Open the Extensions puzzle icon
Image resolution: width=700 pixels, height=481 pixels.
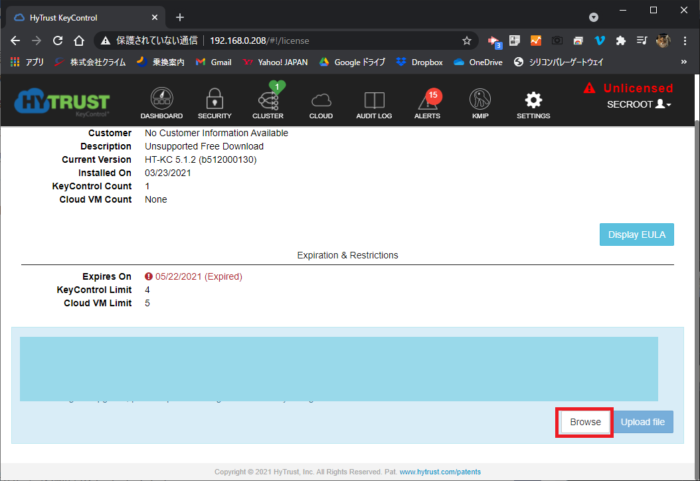[x=621, y=41]
